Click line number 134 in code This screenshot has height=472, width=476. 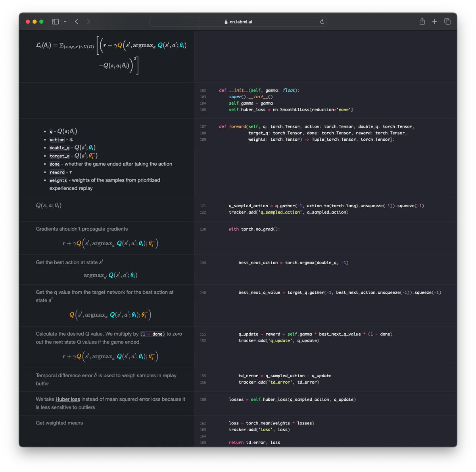pos(203,263)
